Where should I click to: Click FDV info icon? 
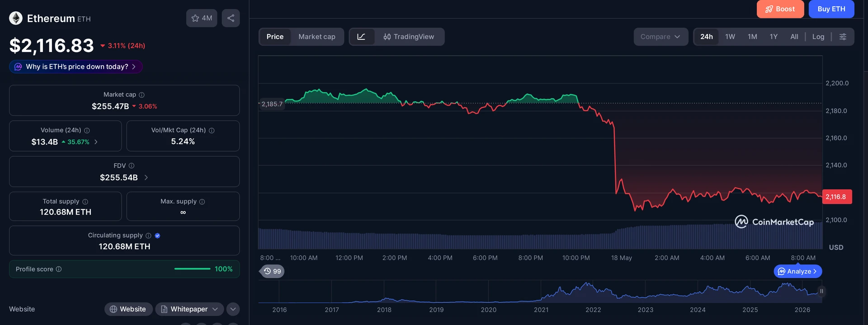coord(132,166)
